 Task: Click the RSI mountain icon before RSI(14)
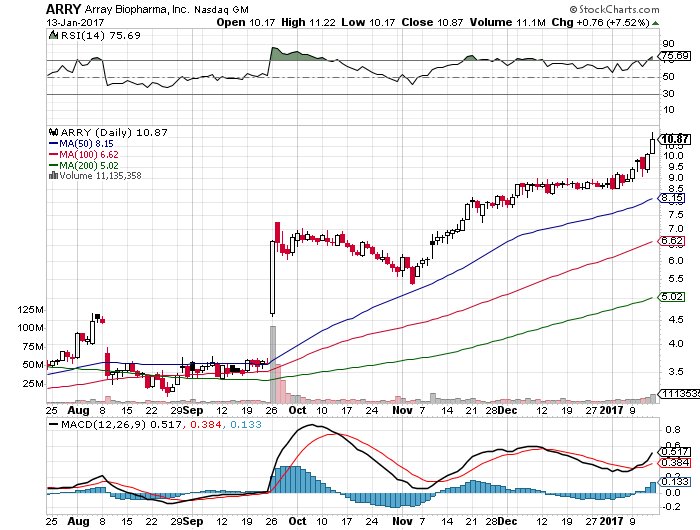53,35
